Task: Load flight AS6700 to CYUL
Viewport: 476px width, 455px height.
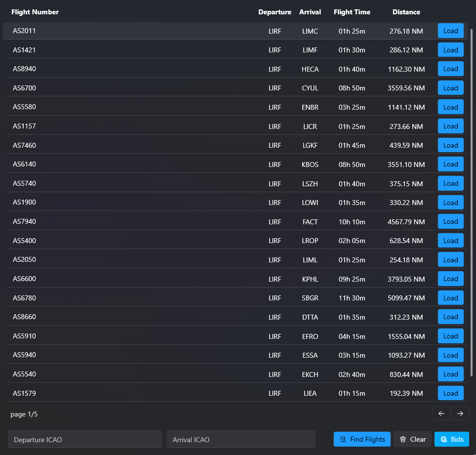Action: 450,88
